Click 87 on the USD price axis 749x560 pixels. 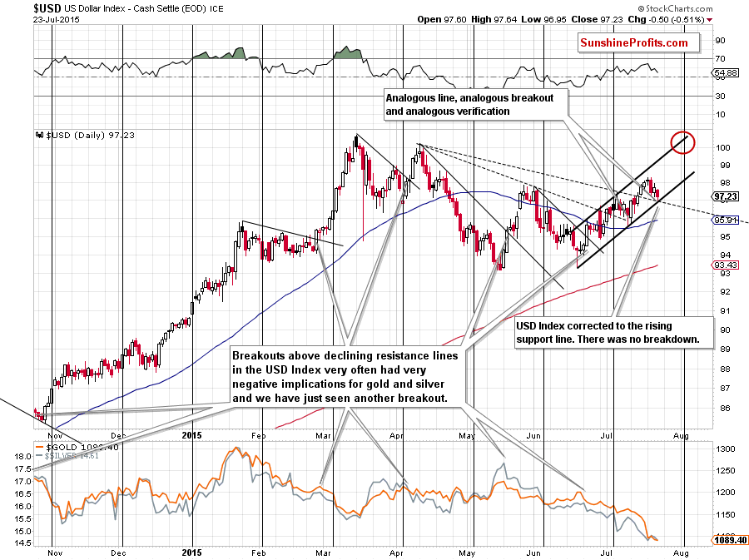725,388
